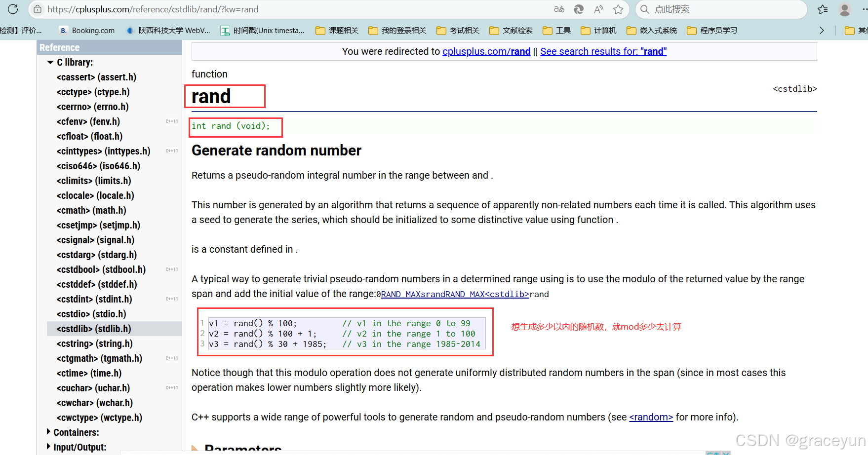Viewport: 868px width, 455px height.
Task: Click the "int rand (void);" prototype text
Action: coord(231,126)
